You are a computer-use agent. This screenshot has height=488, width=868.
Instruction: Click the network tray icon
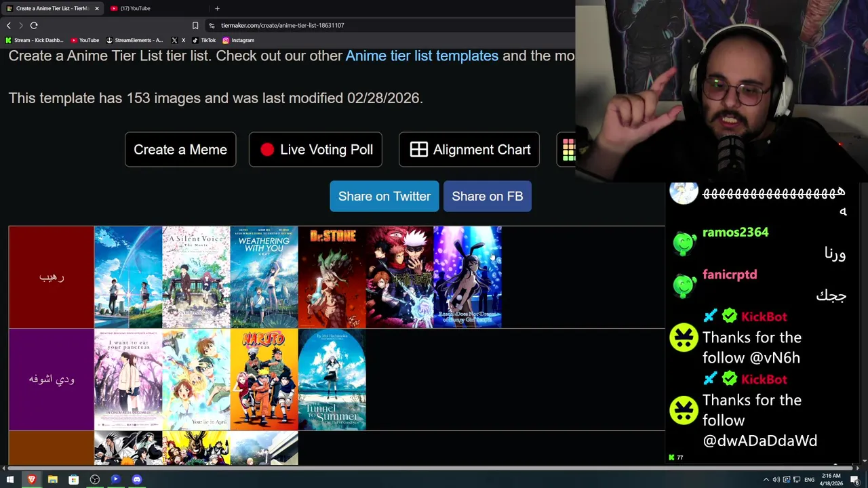tap(797, 480)
